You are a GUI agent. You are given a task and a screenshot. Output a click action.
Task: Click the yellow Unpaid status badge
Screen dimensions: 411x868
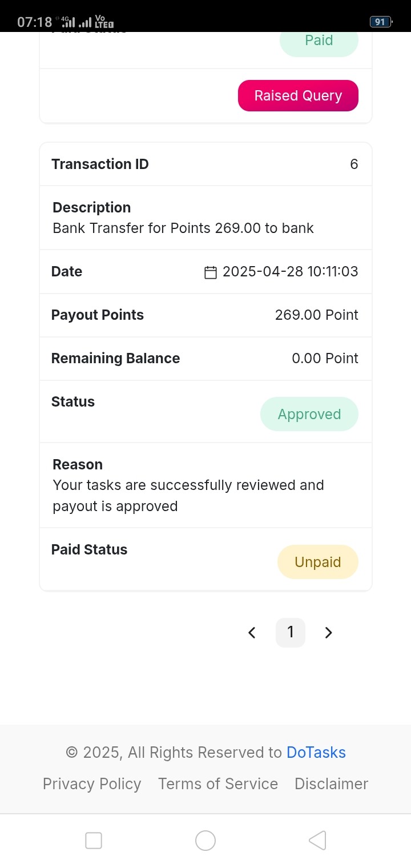click(318, 562)
